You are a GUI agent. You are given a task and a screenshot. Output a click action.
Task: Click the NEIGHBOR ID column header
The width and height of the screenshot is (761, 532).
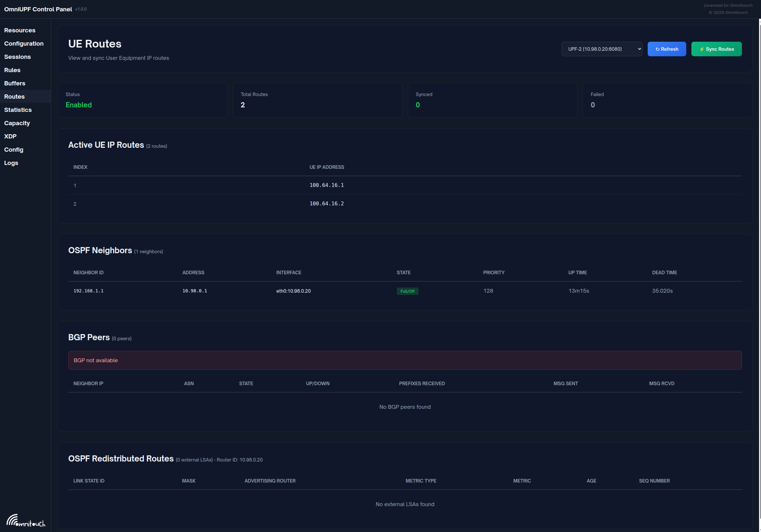pos(88,272)
